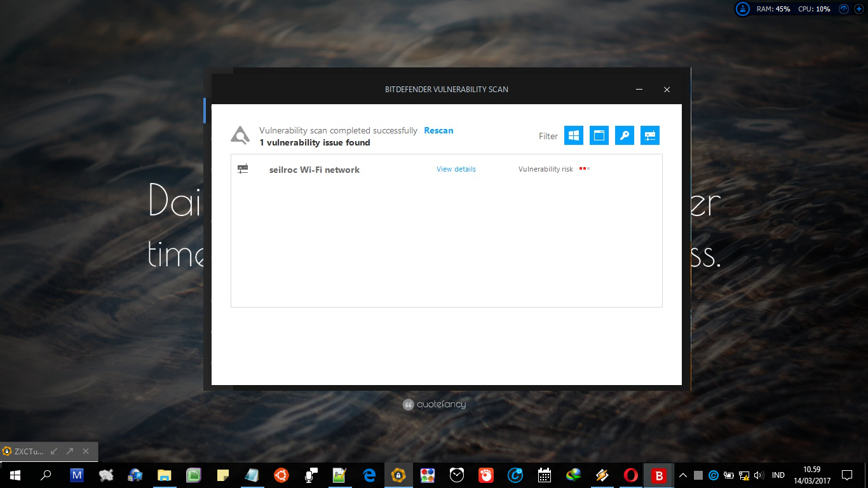
Task: Close the Bitdefender Vulnerability Scan window
Action: point(667,90)
